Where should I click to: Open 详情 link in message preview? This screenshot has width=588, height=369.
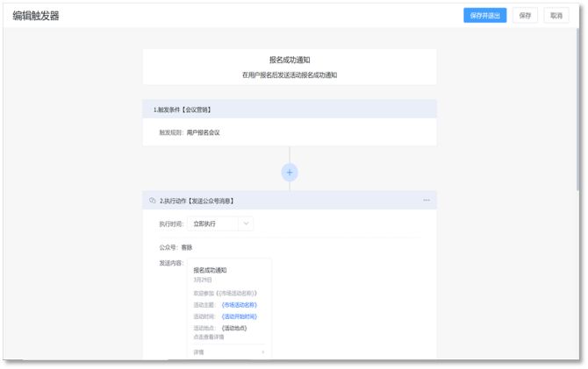tap(199, 351)
